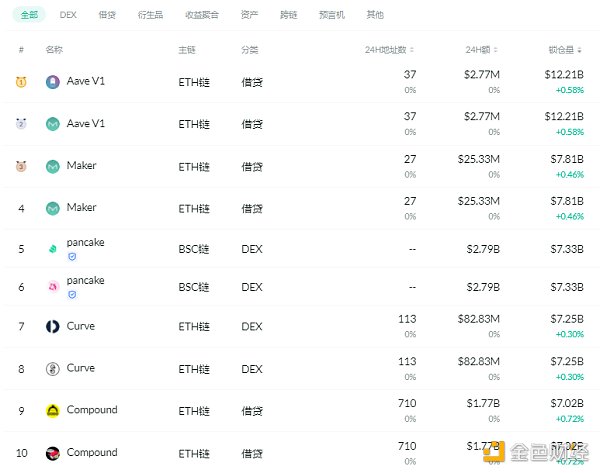Click the pancake logo in row number 5
The width and height of the screenshot is (600, 473).
[53, 248]
